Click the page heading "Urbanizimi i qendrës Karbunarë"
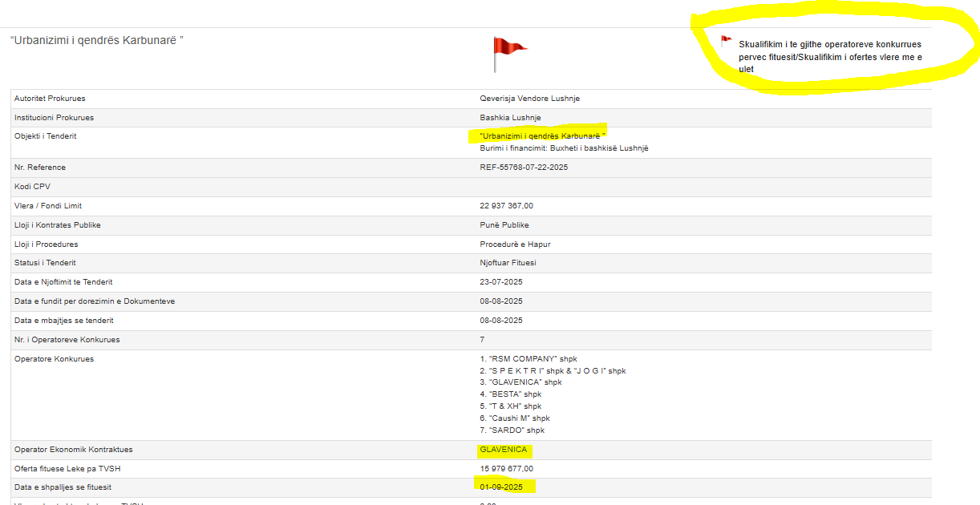Image resolution: width=980 pixels, height=505 pixels. point(97,39)
